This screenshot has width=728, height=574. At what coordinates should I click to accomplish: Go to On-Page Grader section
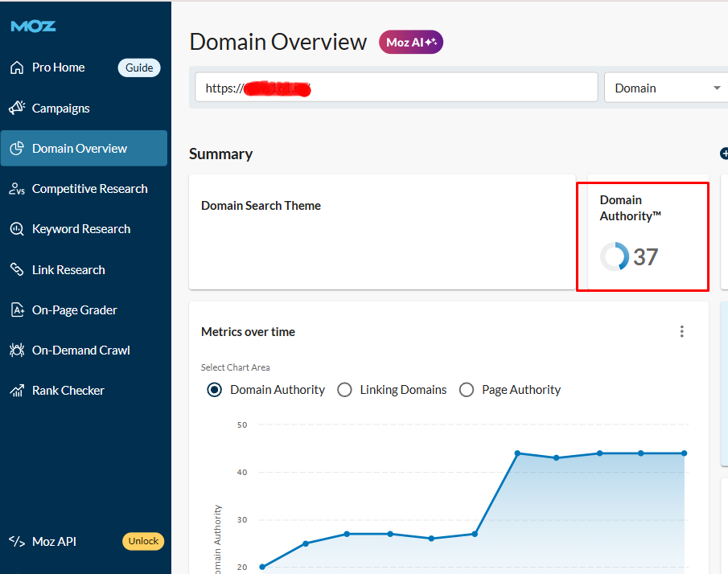pyautogui.click(x=75, y=310)
